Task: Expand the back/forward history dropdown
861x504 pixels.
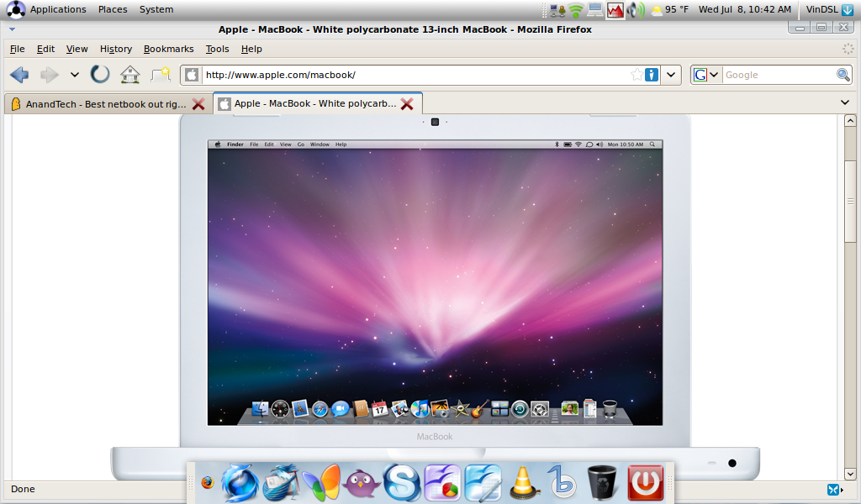Action: click(74, 75)
